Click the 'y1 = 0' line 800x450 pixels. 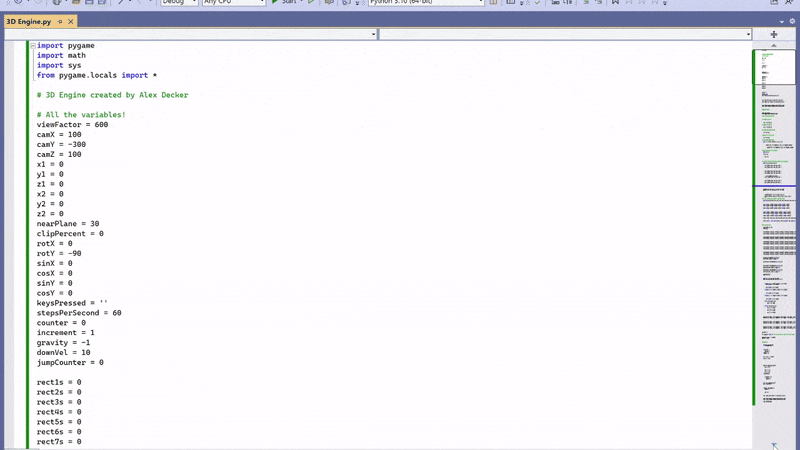pyautogui.click(x=50, y=174)
